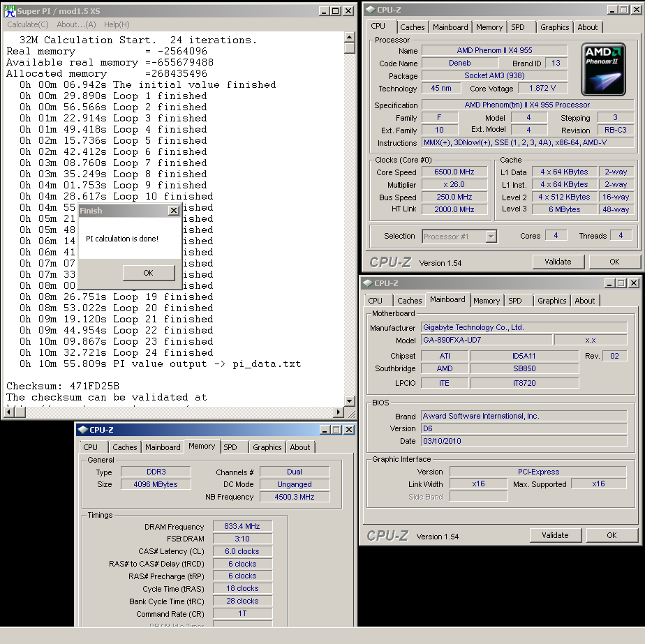
Task: Click OK in the Finish dialog
Action: click(149, 273)
